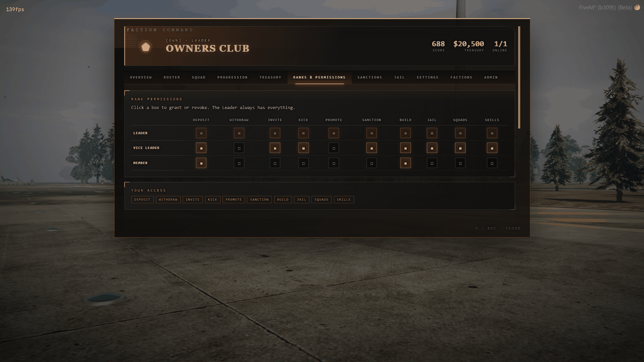Revoke Deposit permission from Member

[201, 163]
